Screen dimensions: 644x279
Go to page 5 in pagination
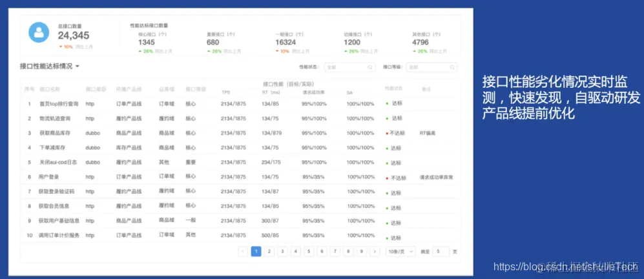(309, 251)
